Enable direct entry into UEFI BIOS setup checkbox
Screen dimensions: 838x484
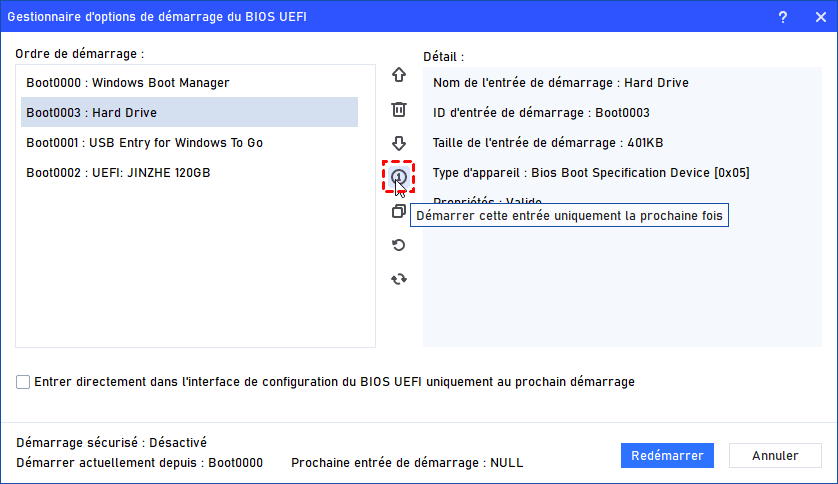click(23, 381)
